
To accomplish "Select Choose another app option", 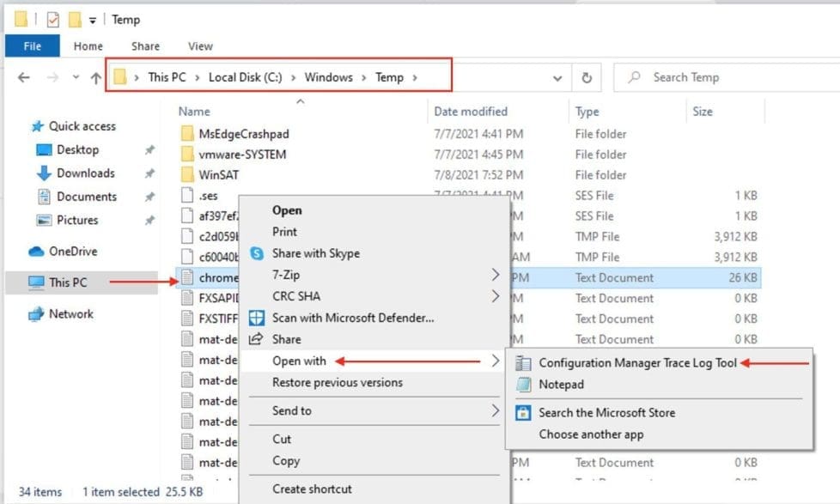I will tap(591, 434).
